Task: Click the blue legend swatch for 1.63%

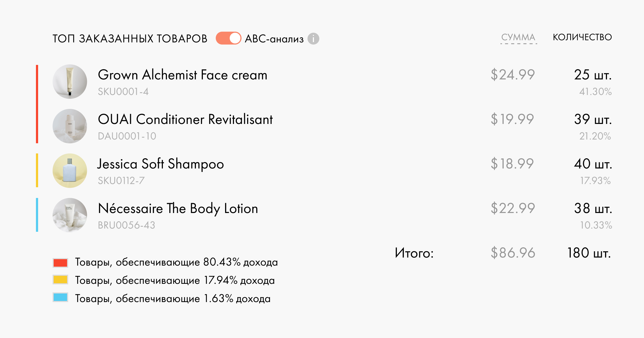Action: [x=60, y=297]
